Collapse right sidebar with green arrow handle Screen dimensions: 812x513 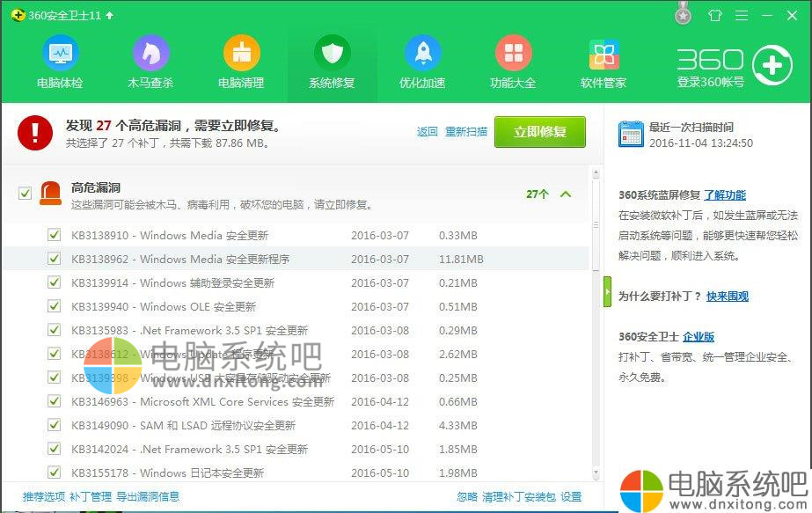coord(607,292)
